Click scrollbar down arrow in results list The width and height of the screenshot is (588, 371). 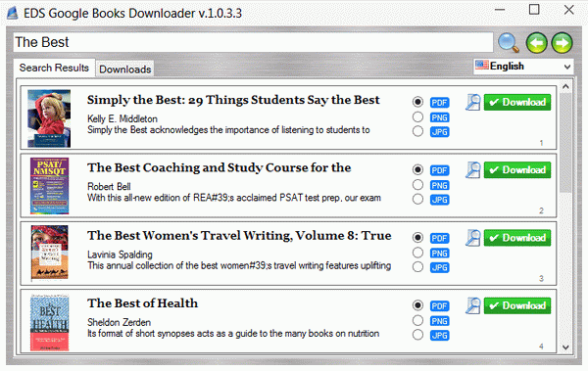[565, 348]
